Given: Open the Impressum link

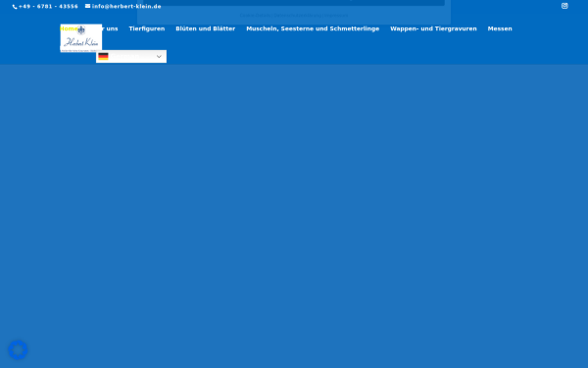Looking at the screenshot, I should 336,16.
